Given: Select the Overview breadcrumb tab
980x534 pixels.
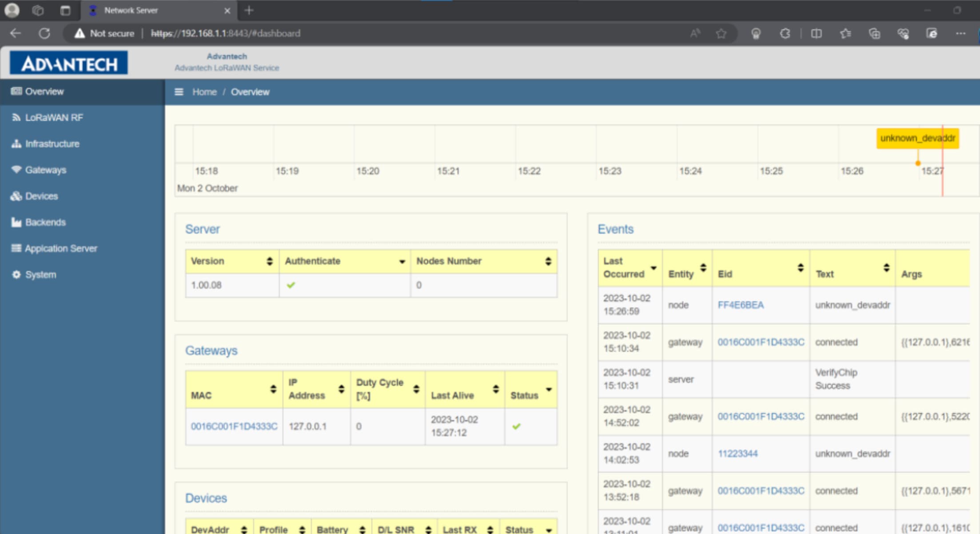Looking at the screenshot, I should [250, 92].
